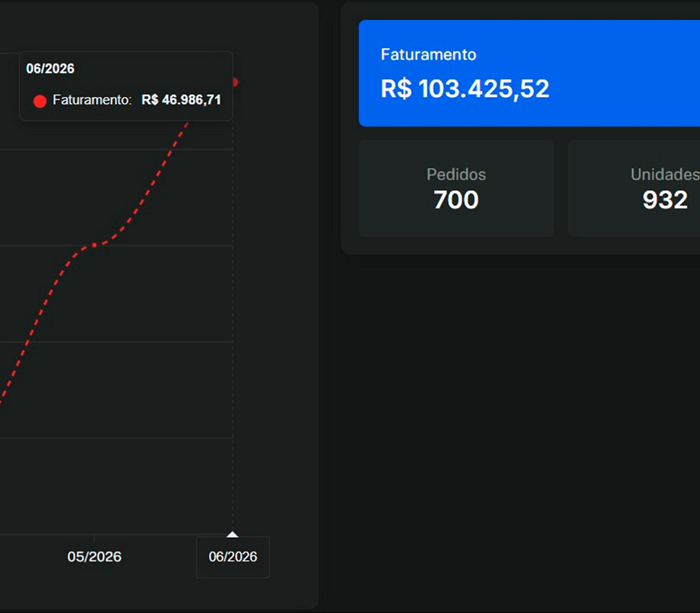Image resolution: width=700 pixels, height=613 pixels.
Task: Click the R$ 103.425,52 total value
Action: [x=465, y=88]
